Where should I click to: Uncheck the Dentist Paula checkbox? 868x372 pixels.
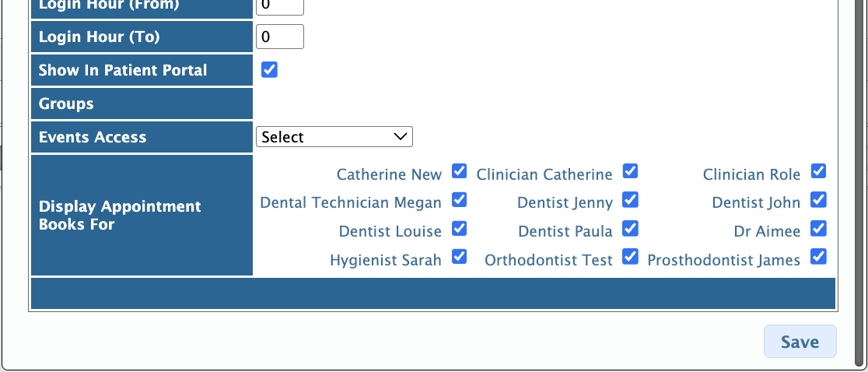[x=630, y=228]
